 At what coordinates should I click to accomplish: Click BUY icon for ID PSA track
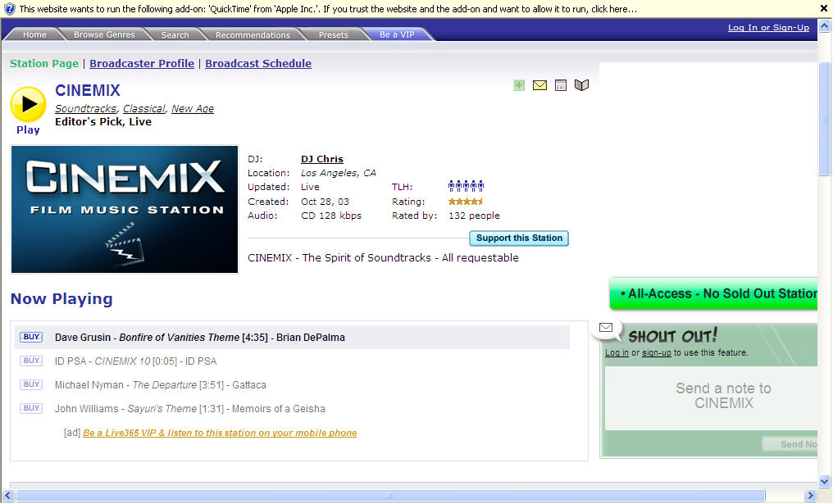point(31,361)
